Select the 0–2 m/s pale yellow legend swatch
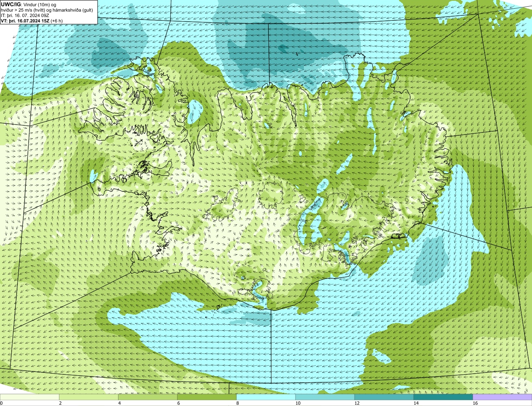Viewport: 532px width, 406px height. [30, 397]
